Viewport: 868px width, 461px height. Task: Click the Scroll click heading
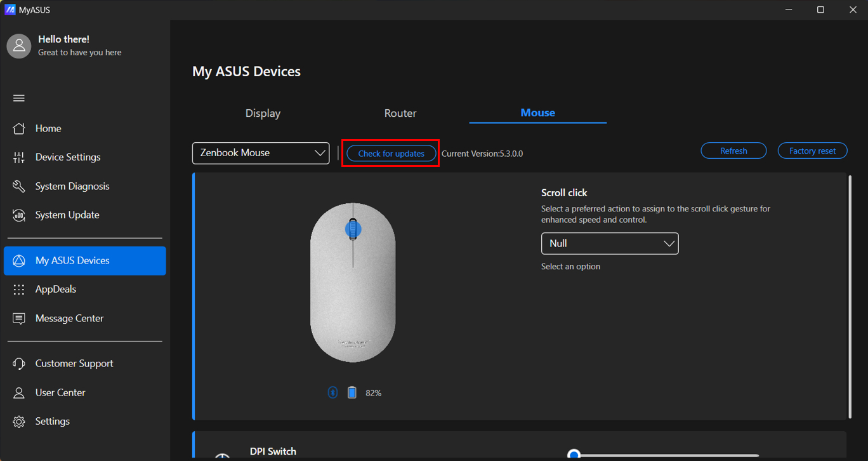coord(564,192)
